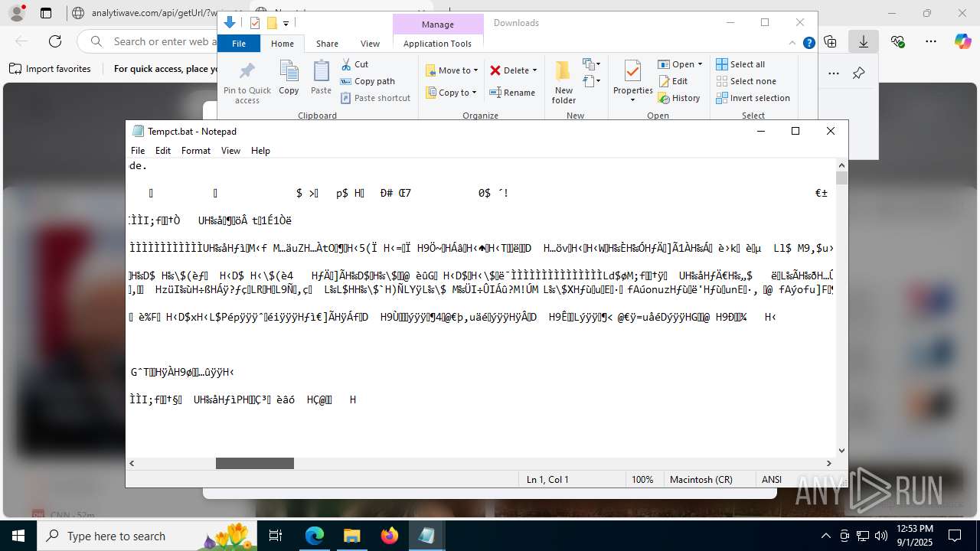Open the Notepad Help menu
This screenshot has height=551, width=980.
[x=260, y=151]
